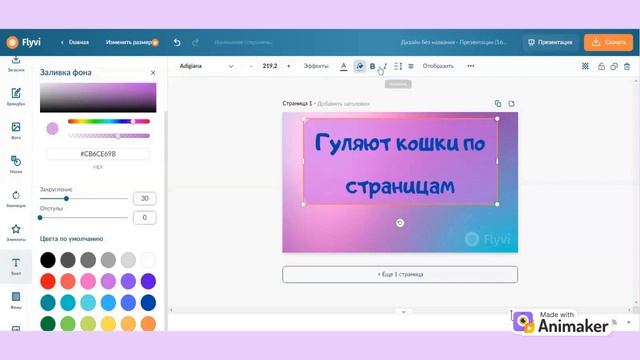This screenshot has height=360, width=640.
Task: Adjust the rounding (Закругление) slider
Action: 84,198
